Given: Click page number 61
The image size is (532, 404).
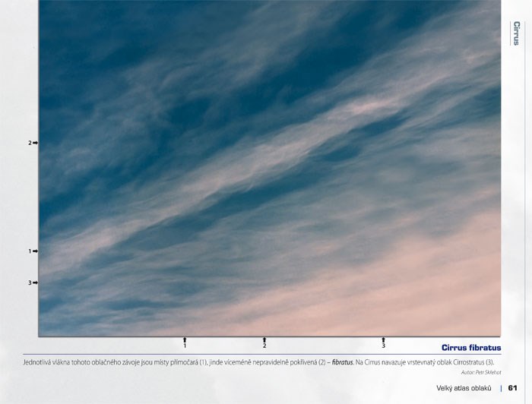Looking at the screenshot, I should pos(513,388).
